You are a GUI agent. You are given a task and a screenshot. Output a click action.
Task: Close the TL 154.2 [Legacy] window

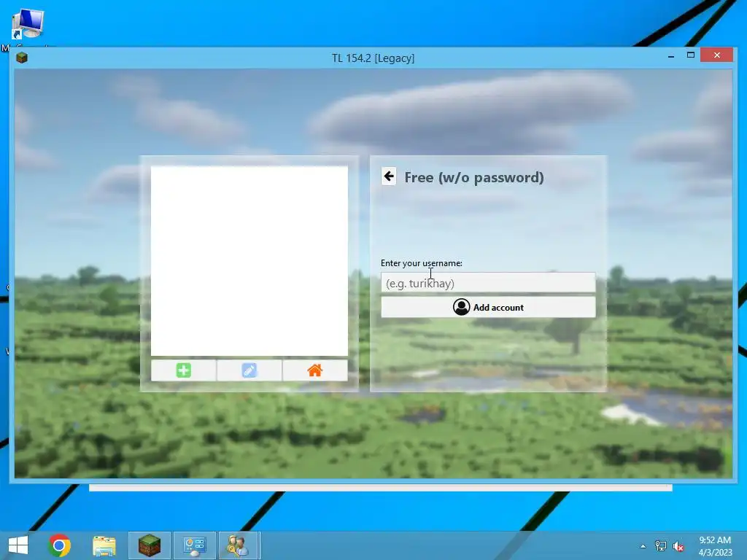717,55
